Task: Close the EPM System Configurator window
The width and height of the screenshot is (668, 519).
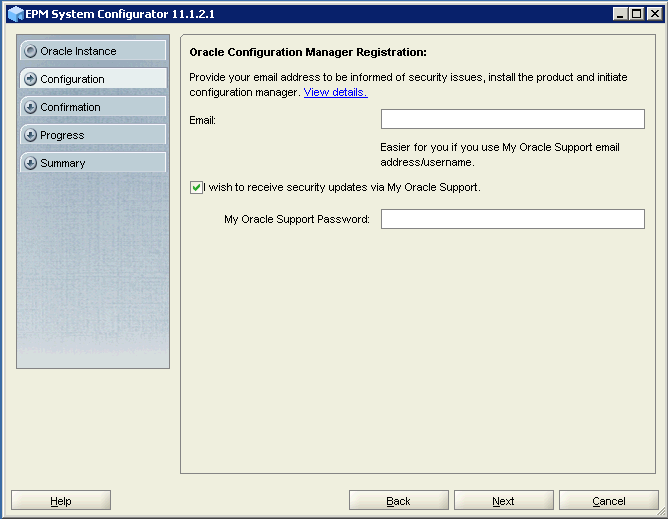Action: click(654, 14)
